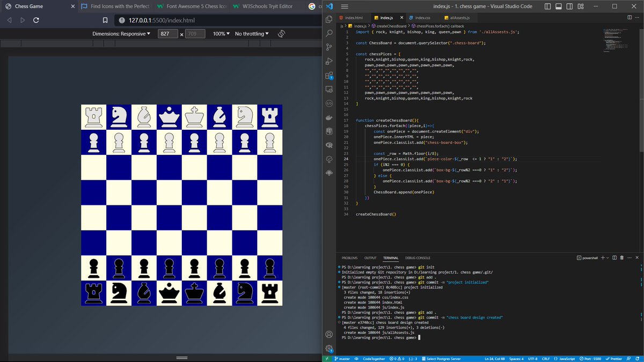The height and width of the screenshot is (362, 644).
Task: Select the Run and Debug icon
Action: coord(328,61)
